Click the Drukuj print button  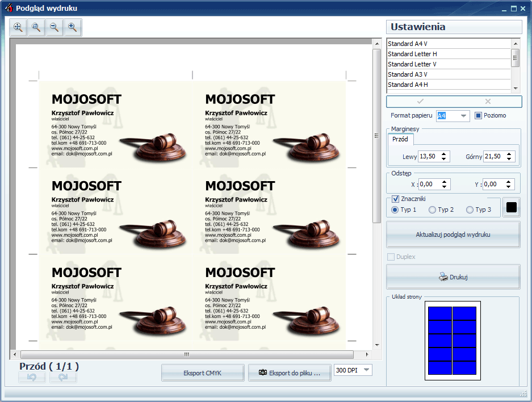point(453,277)
